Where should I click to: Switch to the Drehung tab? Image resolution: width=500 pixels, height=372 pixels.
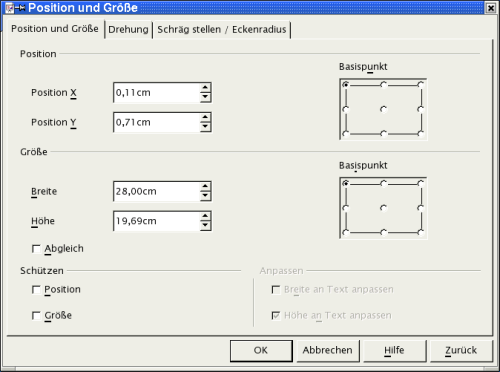(128, 30)
